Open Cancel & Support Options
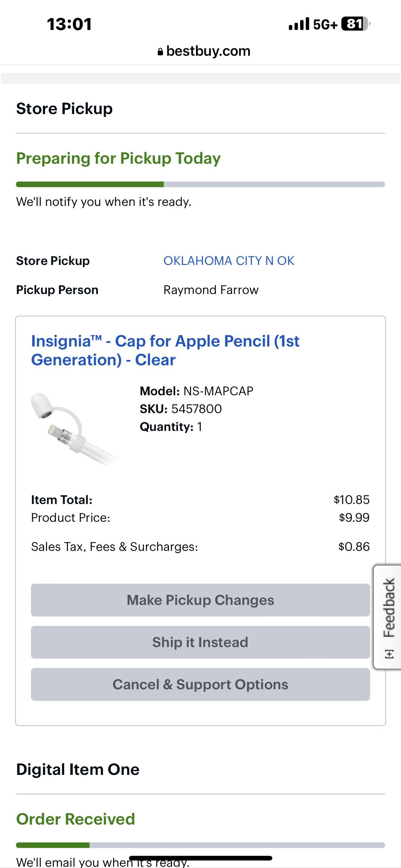Screen dimensions: 401x868 200,684
